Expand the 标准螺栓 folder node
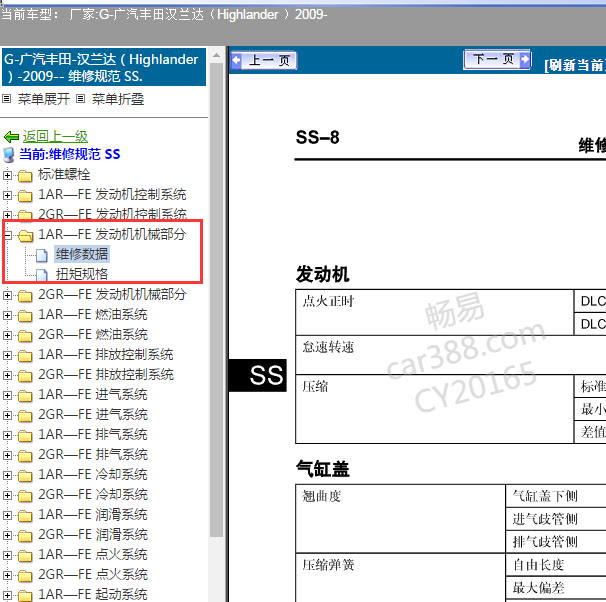 7,175
